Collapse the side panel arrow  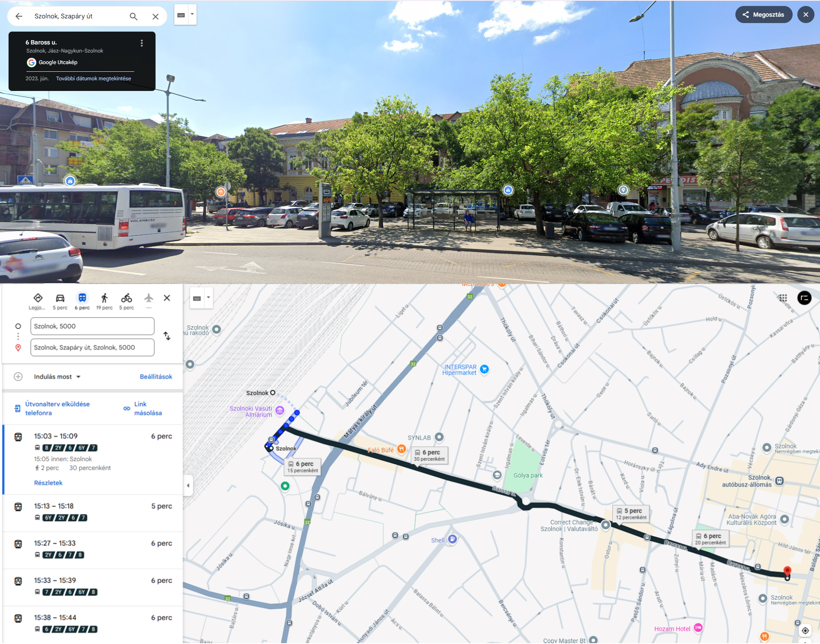(x=188, y=486)
